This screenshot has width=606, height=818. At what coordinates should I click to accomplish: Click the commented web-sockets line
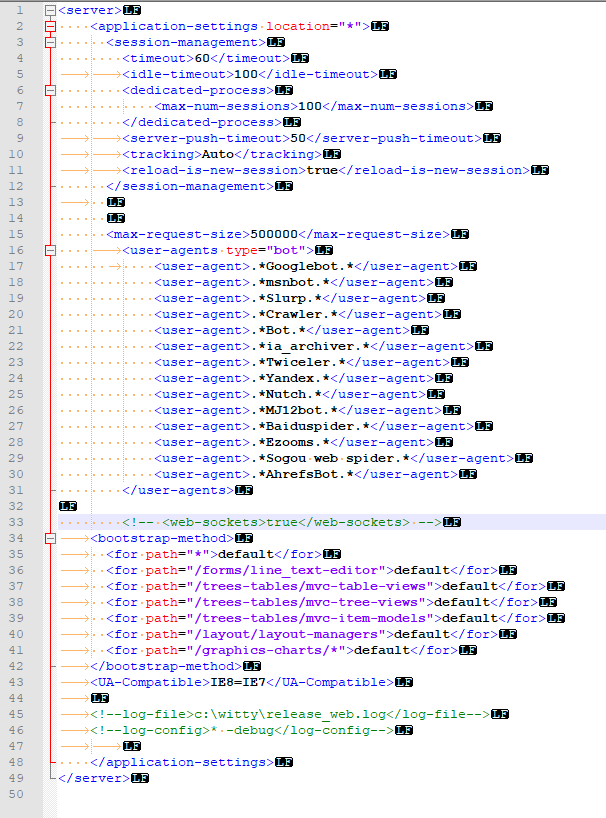282,522
